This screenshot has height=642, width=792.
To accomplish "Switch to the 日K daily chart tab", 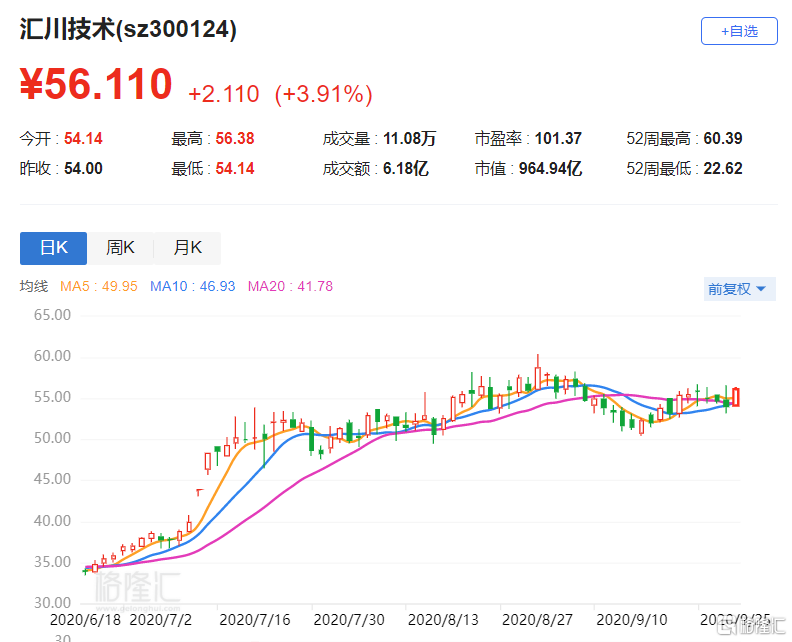I will tap(53, 248).
